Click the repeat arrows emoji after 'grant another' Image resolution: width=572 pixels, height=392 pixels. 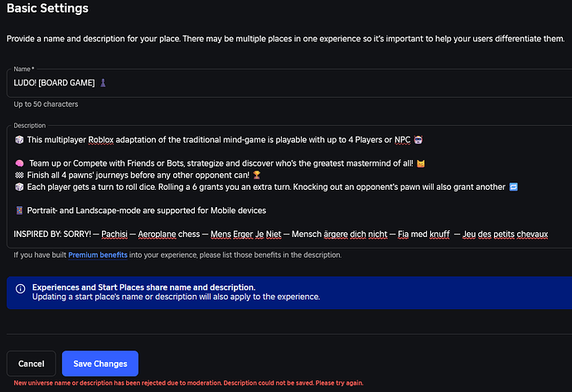point(513,186)
